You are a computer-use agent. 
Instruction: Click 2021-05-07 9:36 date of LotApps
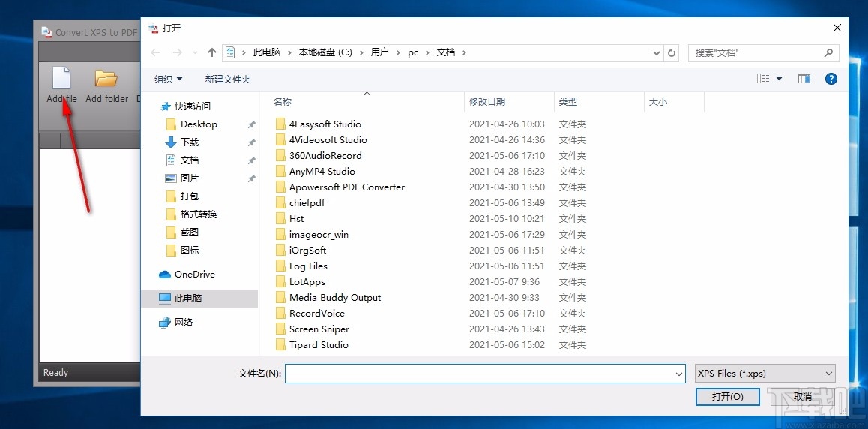pyautogui.click(x=504, y=282)
